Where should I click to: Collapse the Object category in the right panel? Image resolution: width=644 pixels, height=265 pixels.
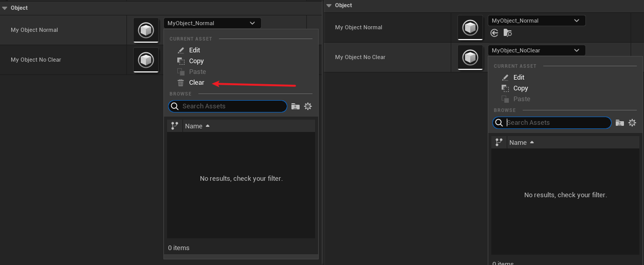328,5
